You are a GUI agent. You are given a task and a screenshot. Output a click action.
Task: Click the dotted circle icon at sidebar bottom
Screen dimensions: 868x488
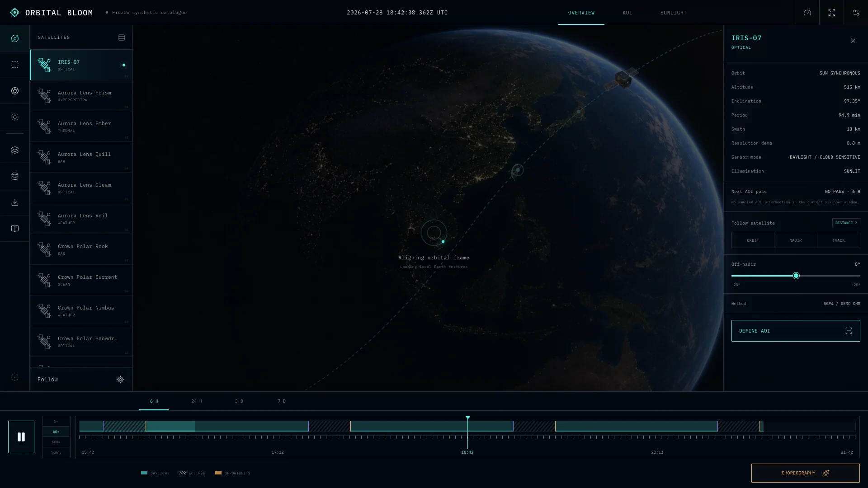tap(15, 377)
